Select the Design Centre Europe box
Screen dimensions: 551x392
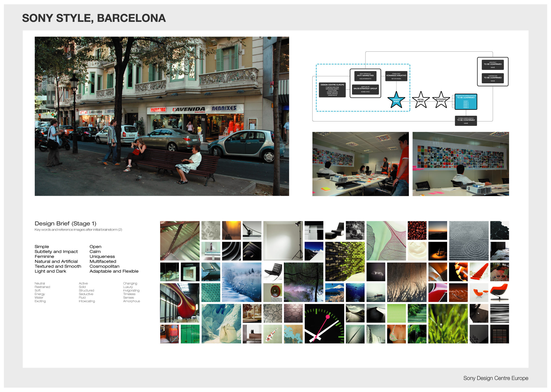(332, 90)
